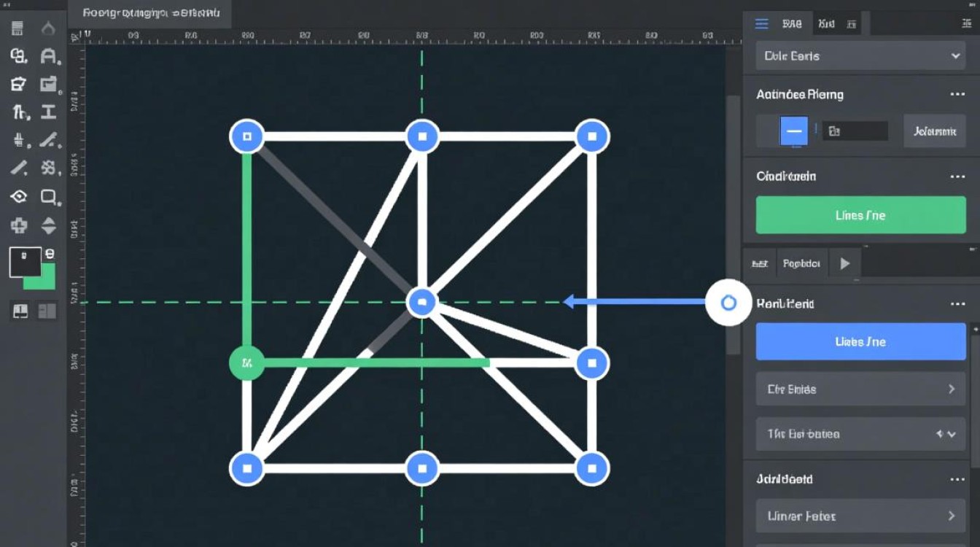Toggle the split-panel view icon below swatches

(47, 311)
